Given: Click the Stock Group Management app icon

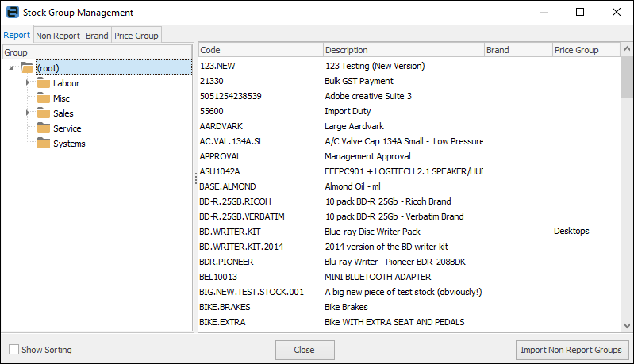Looking at the screenshot, I should pyautogui.click(x=13, y=12).
